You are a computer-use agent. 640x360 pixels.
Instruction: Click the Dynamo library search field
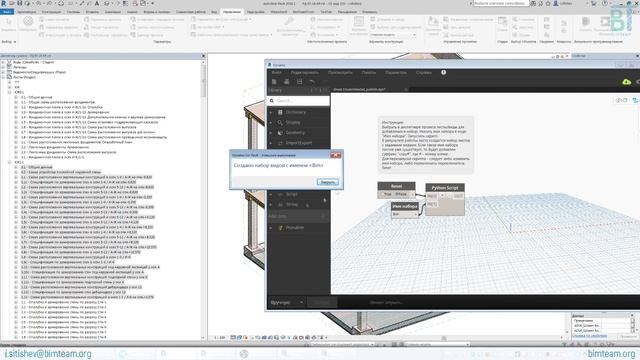tap(299, 100)
